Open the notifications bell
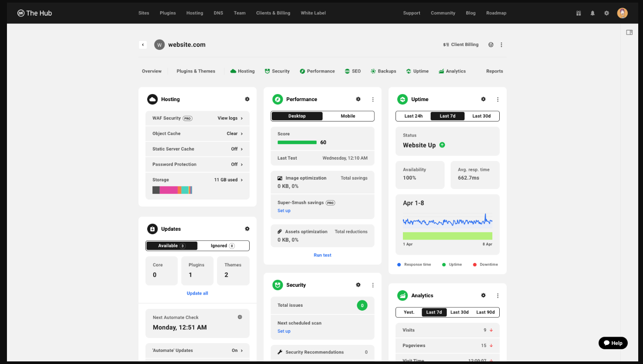This screenshot has height=364, width=643. click(x=592, y=13)
